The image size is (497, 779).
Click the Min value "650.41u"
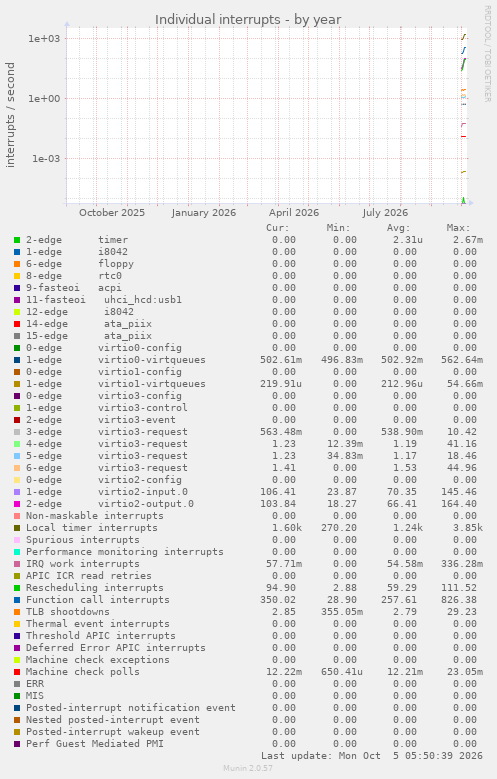(x=341, y=672)
